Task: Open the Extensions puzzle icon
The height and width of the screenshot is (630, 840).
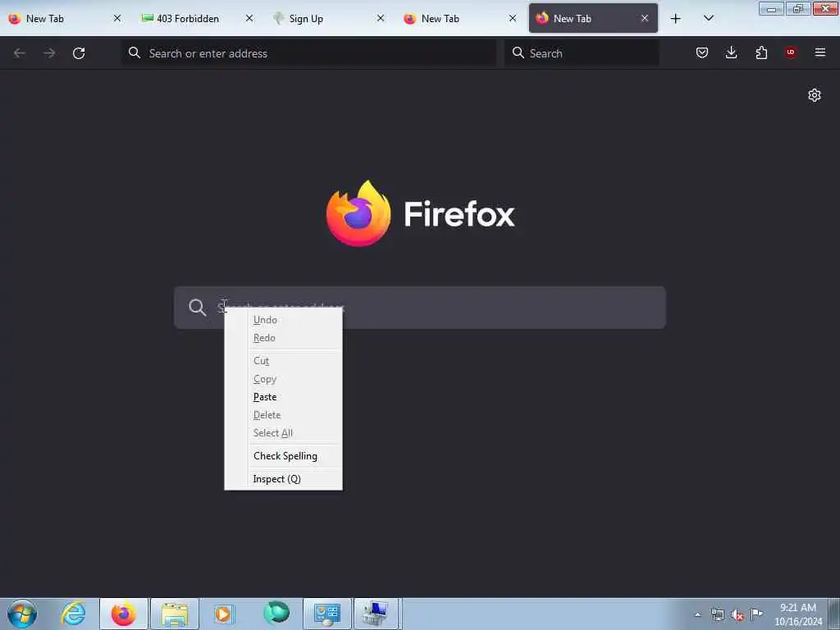Action: point(761,52)
